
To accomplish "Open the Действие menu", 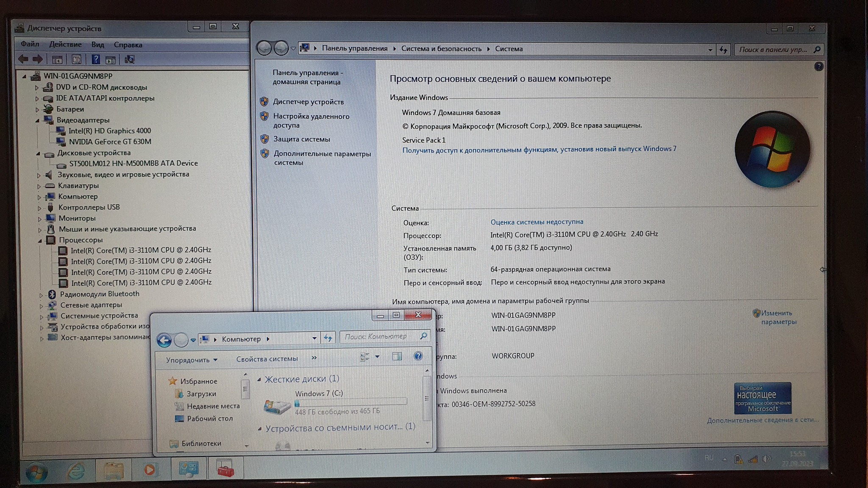I will click(x=65, y=44).
